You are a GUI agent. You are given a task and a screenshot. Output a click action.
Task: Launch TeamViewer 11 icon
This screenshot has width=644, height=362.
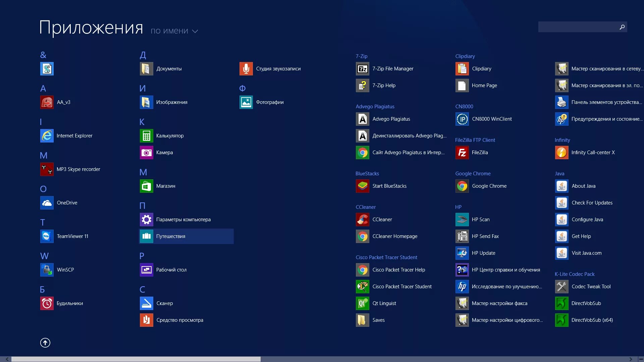(x=47, y=236)
